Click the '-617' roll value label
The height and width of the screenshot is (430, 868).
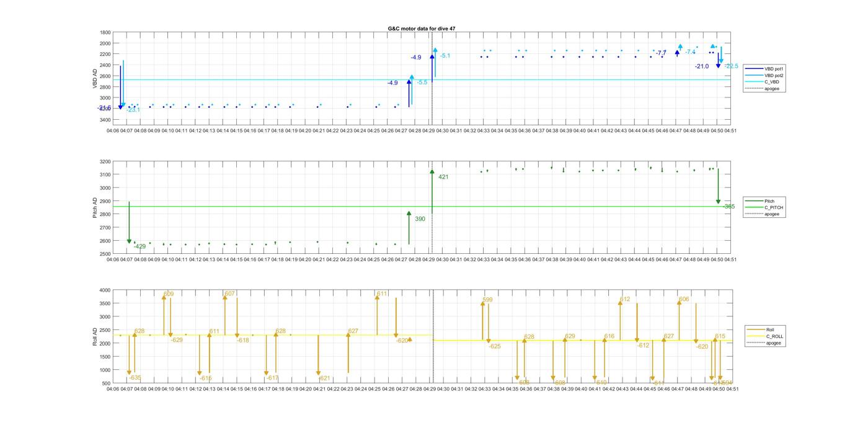click(x=273, y=378)
